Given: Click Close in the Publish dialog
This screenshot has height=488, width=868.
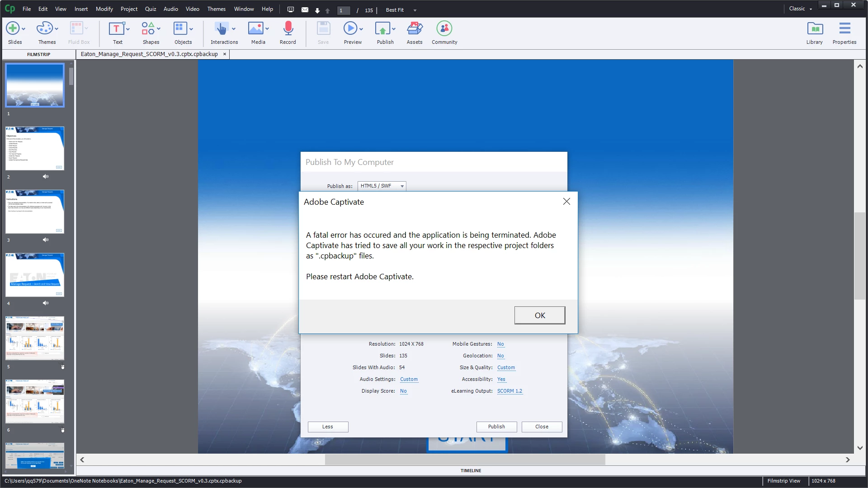Looking at the screenshot, I should click(x=542, y=427).
